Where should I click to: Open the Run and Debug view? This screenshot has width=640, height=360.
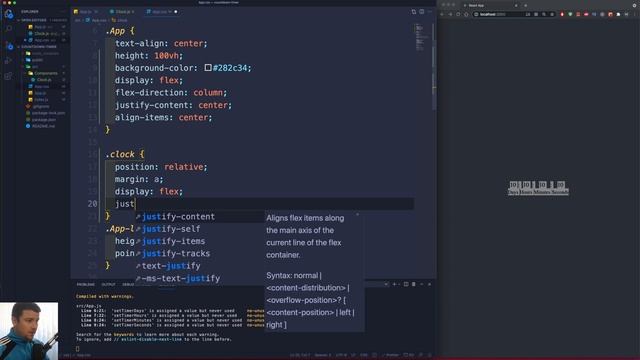tap(8, 61)
